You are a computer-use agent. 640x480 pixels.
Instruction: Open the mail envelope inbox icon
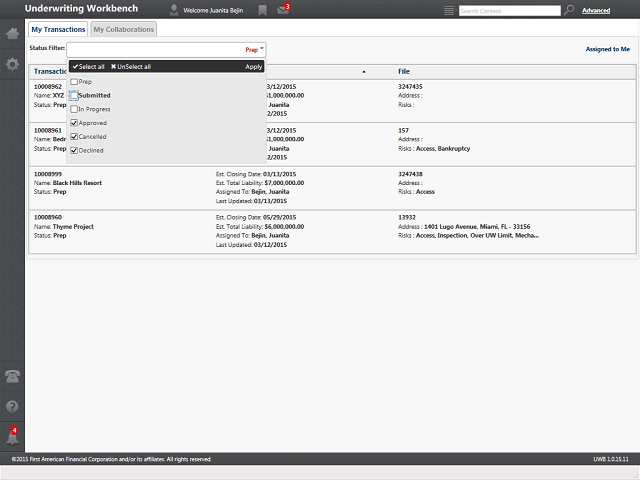(283, 10)
